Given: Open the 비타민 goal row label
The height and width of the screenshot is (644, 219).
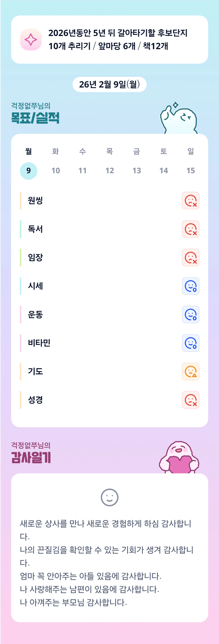Looking at the screenshot, I should click(39, 343).
